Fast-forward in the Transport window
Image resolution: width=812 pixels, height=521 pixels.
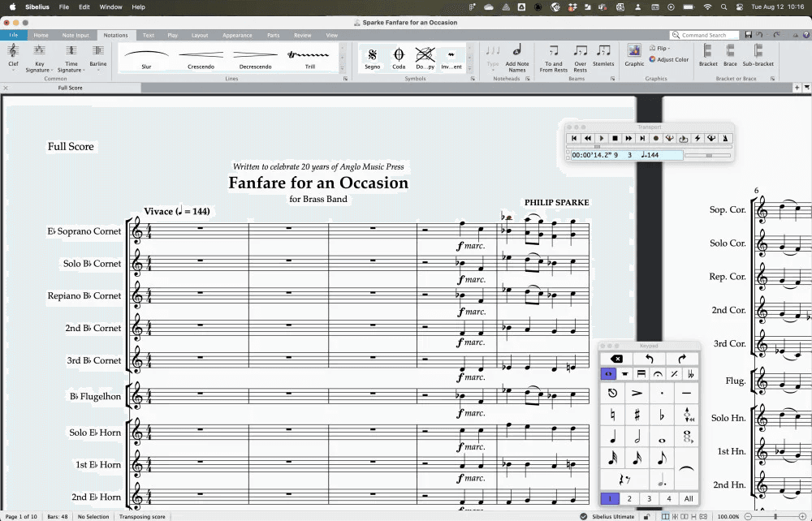pos(628,138)
